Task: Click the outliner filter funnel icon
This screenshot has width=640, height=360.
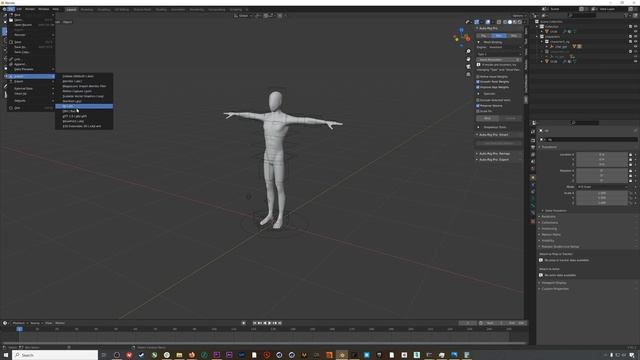Action: point(626,16)
